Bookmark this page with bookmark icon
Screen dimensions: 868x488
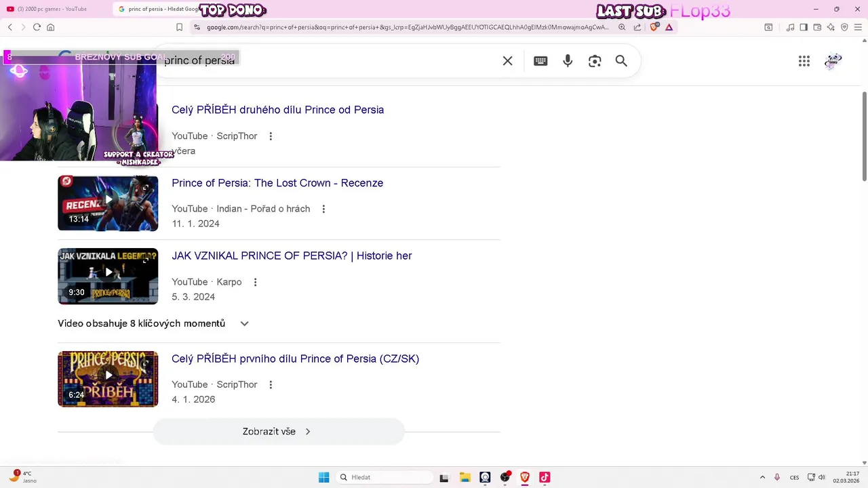coord(179,27)
